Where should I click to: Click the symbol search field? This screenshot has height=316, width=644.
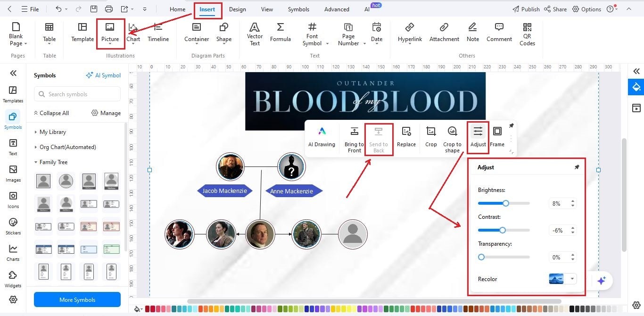(77, 94)
